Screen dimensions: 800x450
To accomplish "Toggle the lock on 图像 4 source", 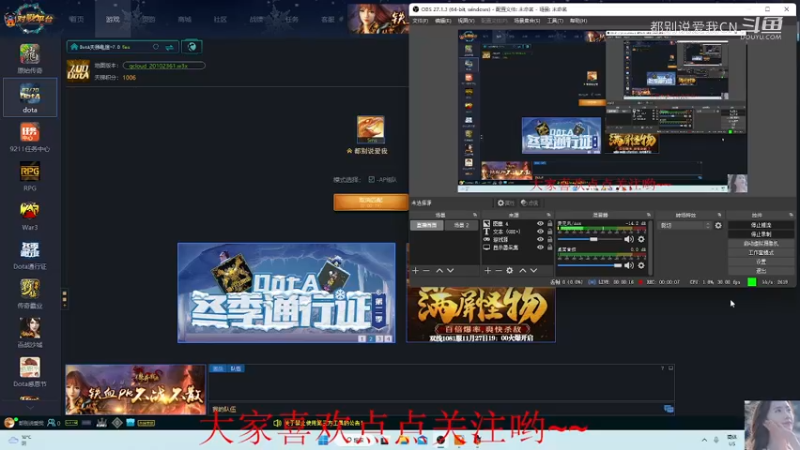I will point(549,223).
